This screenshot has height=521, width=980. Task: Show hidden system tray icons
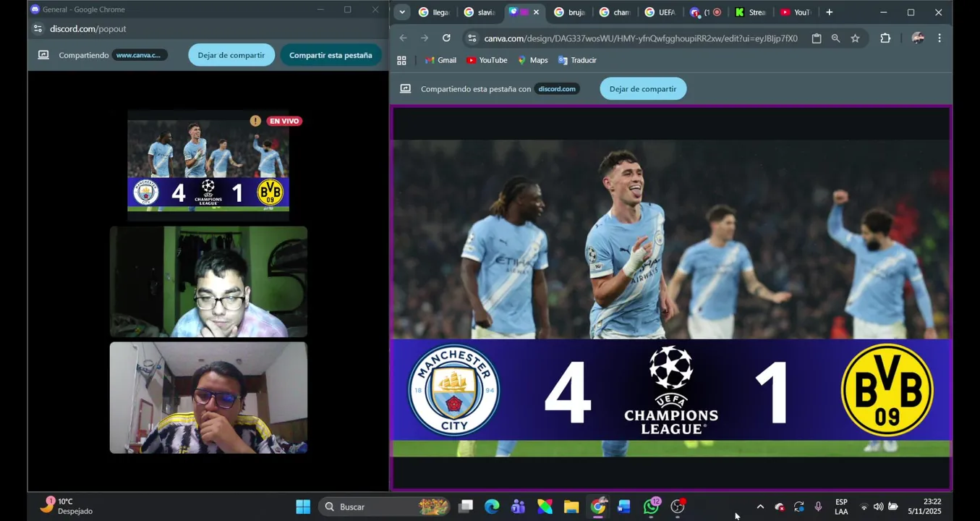pyautogui.click(x=760, y=507)
